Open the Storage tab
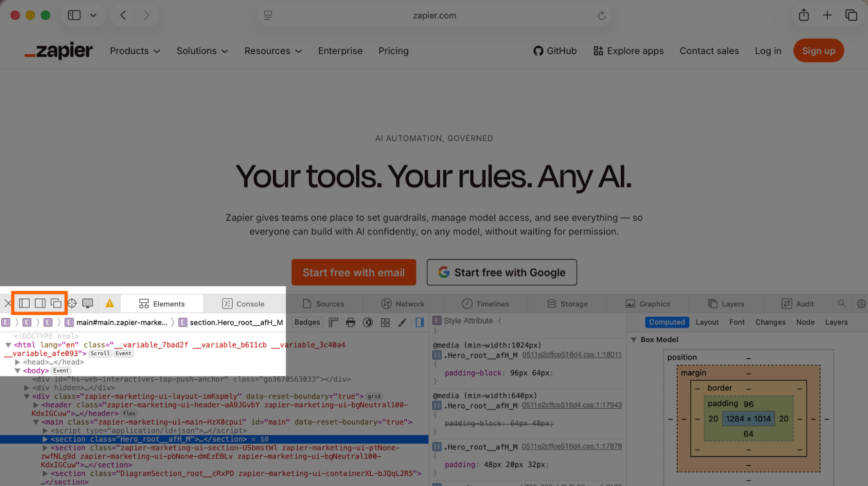868x486 pixels. pos(567,304)
